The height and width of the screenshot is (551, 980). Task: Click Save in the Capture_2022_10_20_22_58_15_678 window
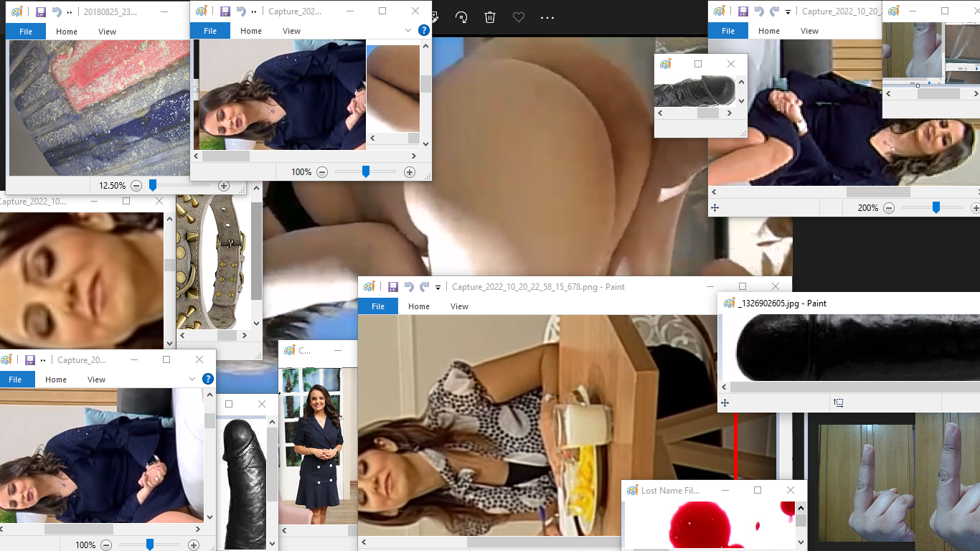392,287
